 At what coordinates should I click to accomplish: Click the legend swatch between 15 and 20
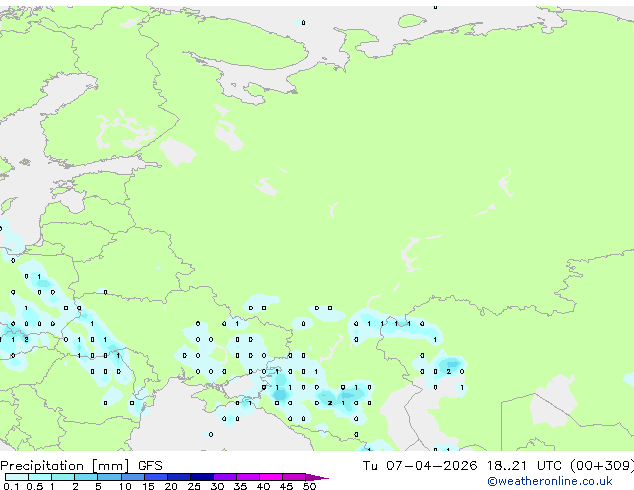coord(156,477)
